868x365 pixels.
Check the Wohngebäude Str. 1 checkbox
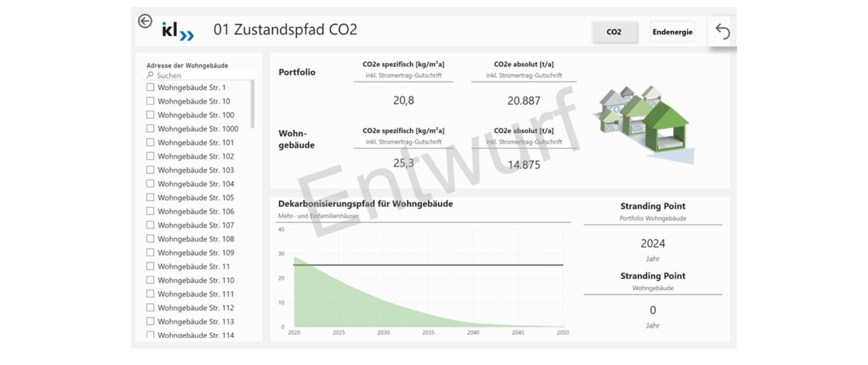click(150, 87)
